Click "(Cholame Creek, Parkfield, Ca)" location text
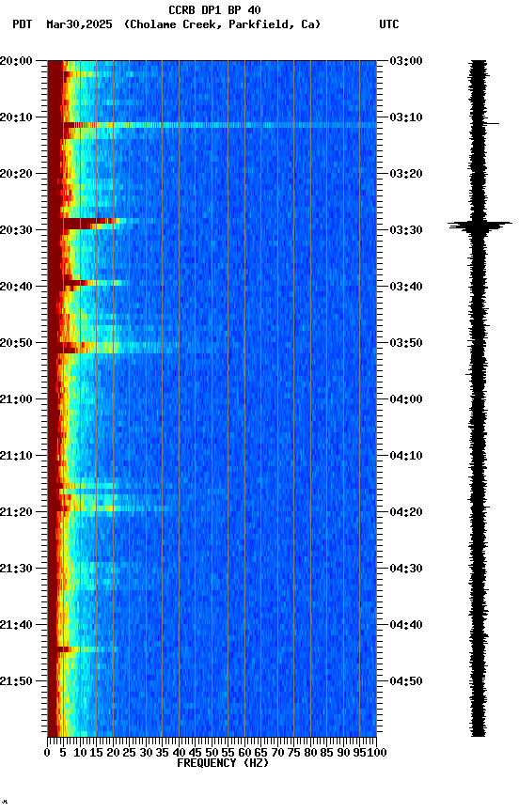 coord(222,24)
